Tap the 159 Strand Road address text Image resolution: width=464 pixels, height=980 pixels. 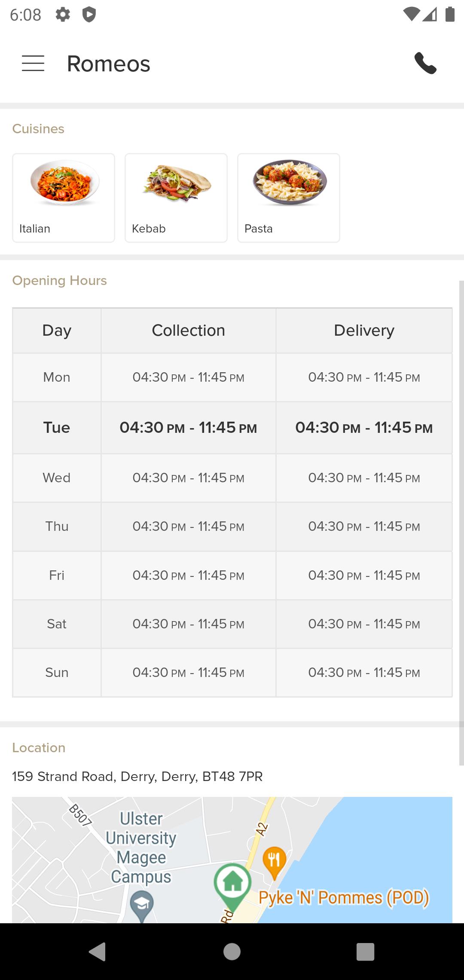(137, 776)
